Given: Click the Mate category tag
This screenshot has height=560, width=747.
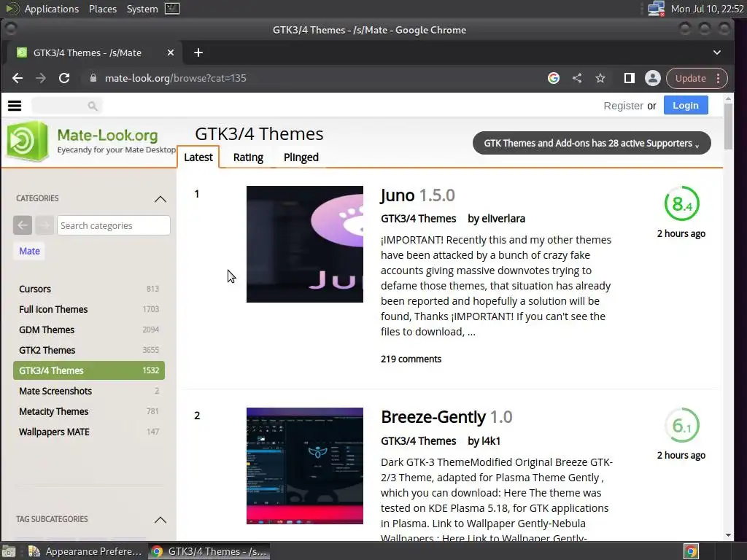Looking at the screenshot, I should [x=29, y=251].
